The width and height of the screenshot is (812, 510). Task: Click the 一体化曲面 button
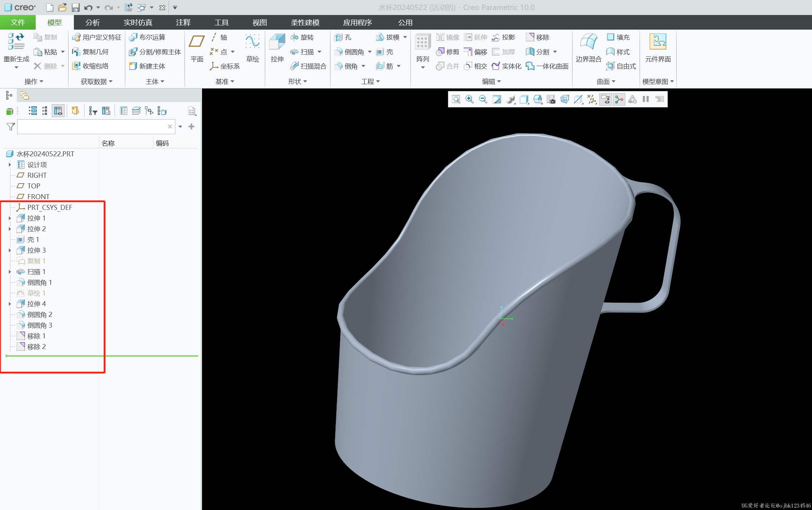(547, 66)
